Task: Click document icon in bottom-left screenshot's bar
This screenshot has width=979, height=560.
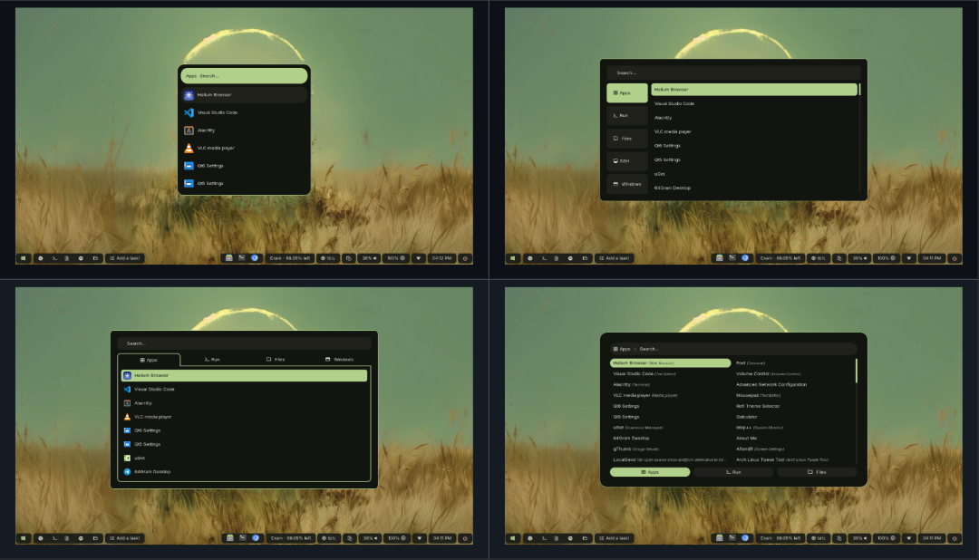Action: [x=67, y=537]
